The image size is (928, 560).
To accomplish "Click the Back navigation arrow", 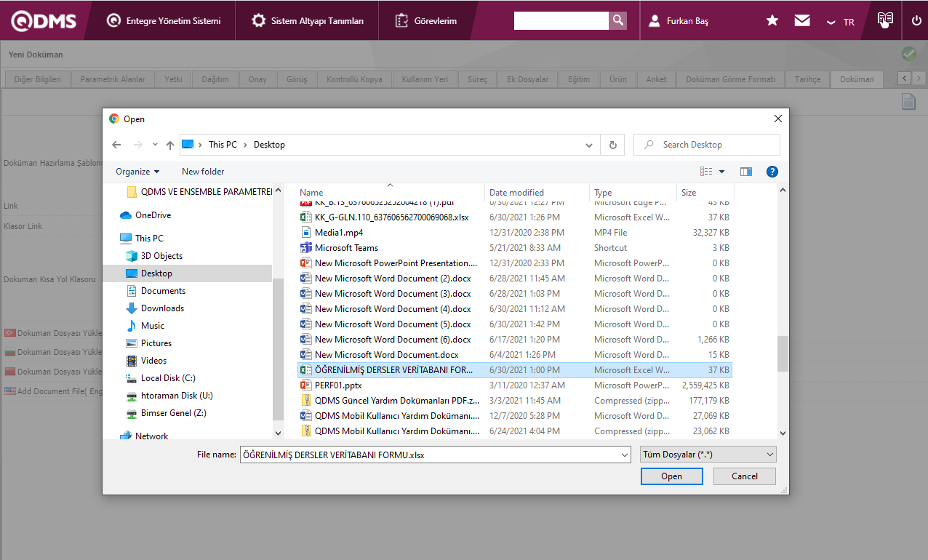I will coord(116,145).
